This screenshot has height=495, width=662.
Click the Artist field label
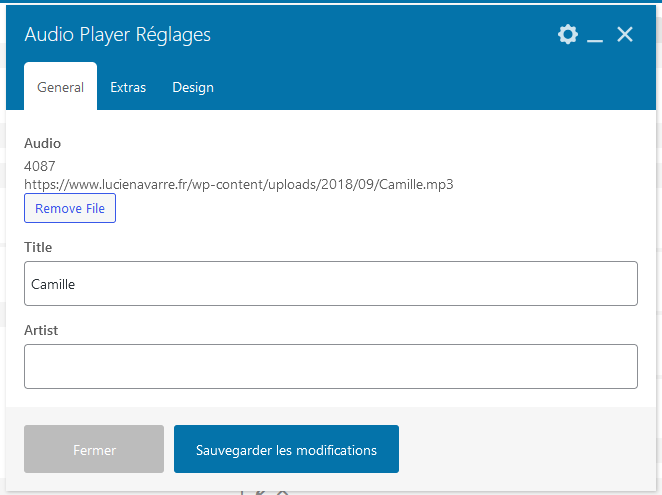[41, 330]
